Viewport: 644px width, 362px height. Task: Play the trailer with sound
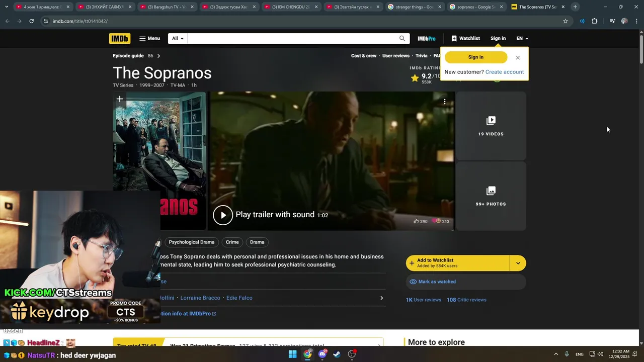pyautogui.click(x=223, y=215)
